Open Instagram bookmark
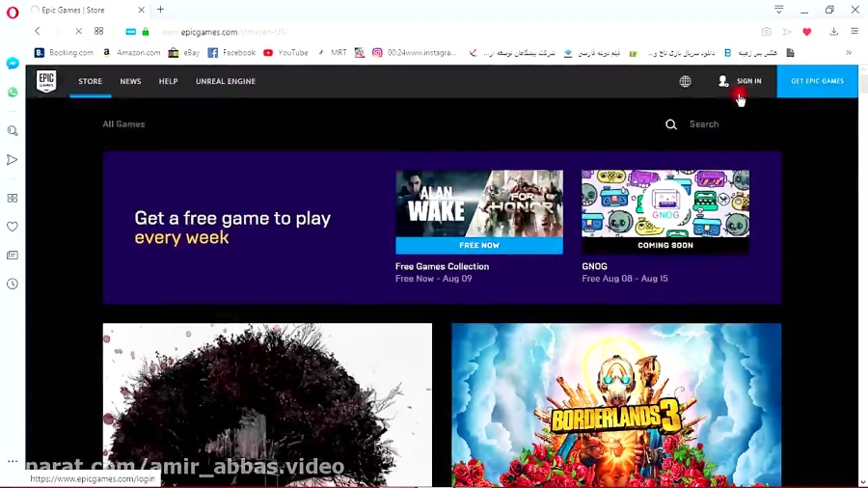Image resolution: width=868 pixels, height=488 pixels. click(x=415, y=53)
